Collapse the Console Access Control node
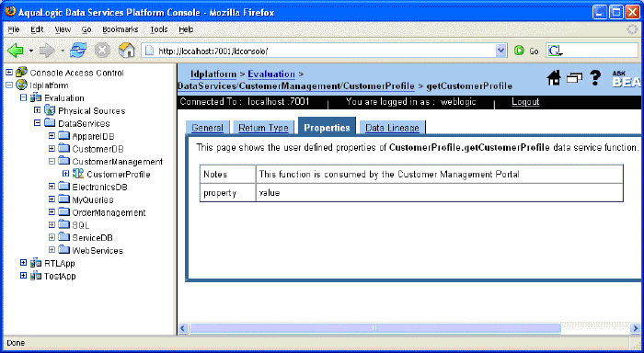The height and width of the screenshot is (353, 644). (x=9, y=73)
